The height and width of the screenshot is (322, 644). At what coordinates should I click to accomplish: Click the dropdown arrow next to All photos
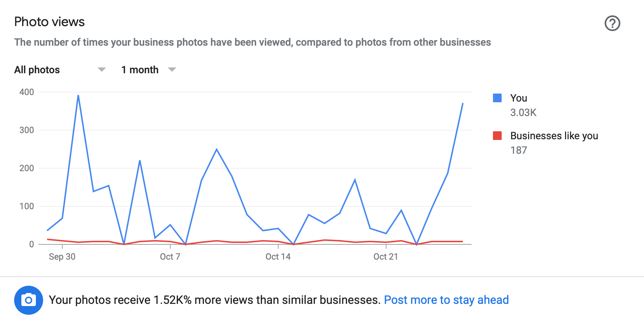(x=101, y=69)
